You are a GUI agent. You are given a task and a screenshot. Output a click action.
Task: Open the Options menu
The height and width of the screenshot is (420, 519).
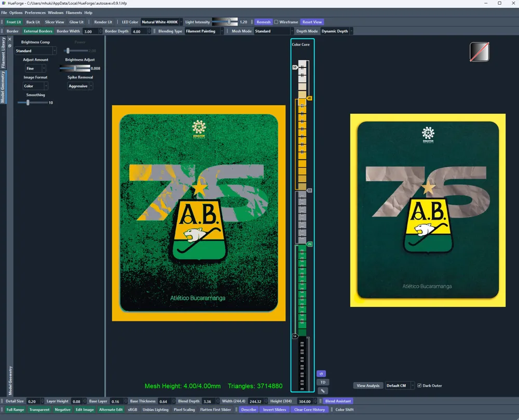tap(16, 12)
